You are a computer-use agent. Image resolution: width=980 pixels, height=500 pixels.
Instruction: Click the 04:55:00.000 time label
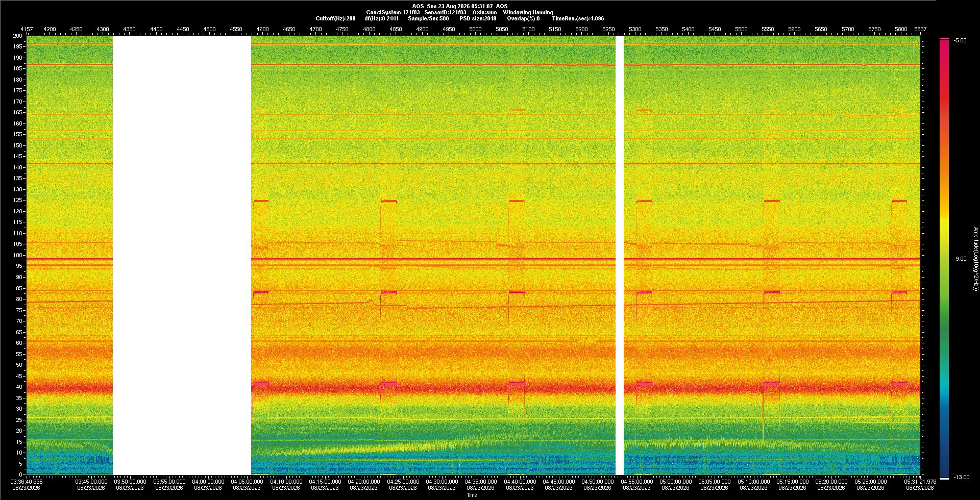tap(637, 482)
